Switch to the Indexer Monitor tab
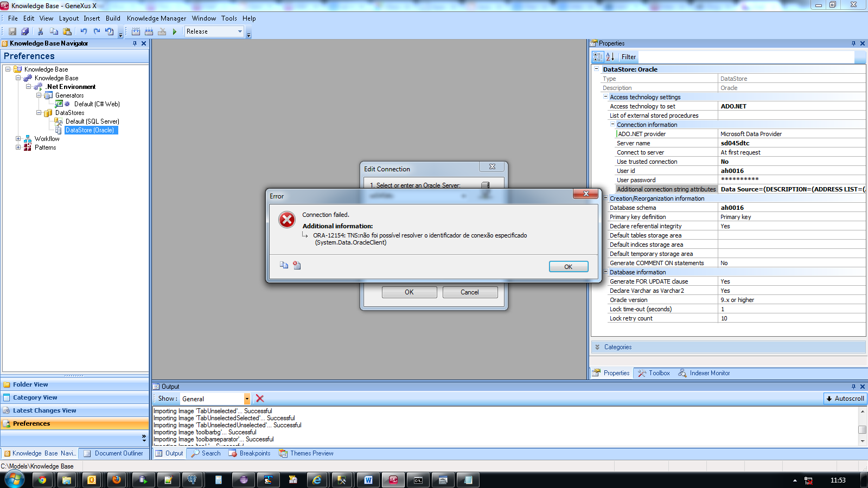The width and height of the screenshot is (868, 488). [704, 373]
